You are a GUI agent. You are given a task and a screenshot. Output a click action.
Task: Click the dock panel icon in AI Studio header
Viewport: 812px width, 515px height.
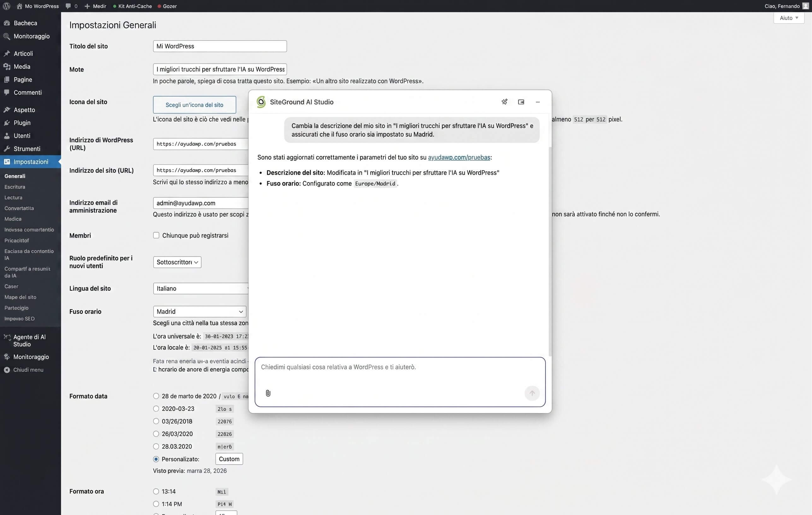tap(521, 102)
